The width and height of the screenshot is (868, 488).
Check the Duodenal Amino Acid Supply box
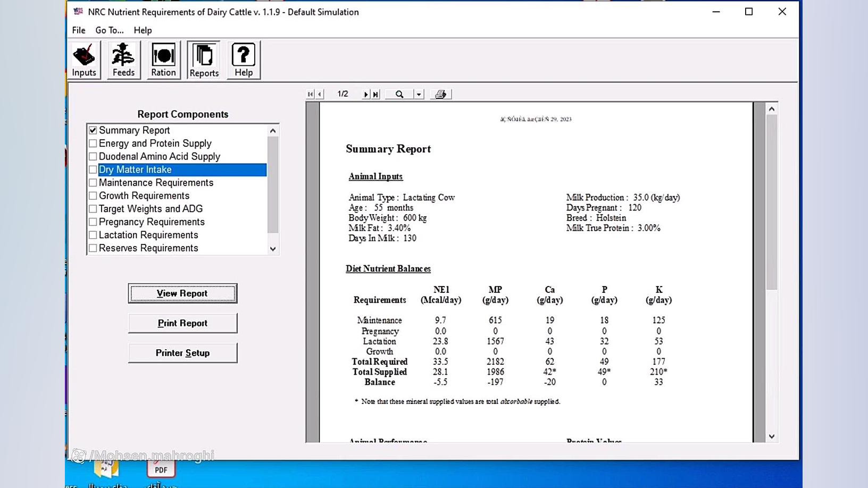click(x=93, y=156)
